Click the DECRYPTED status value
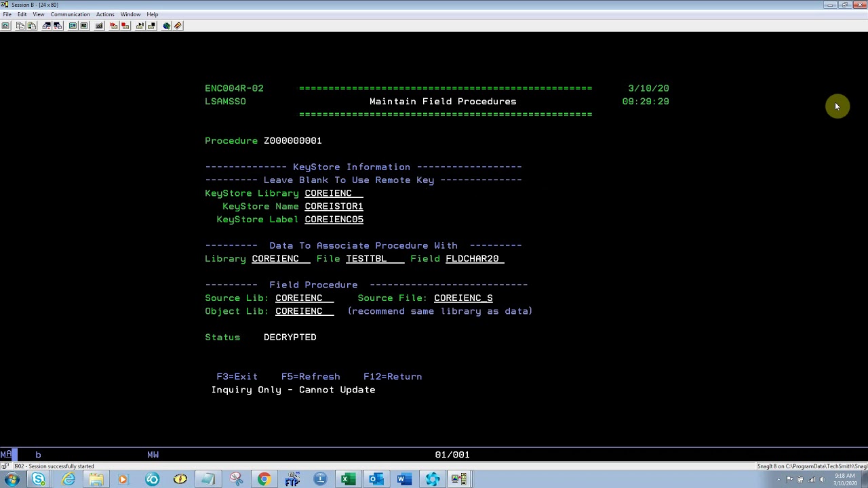 pos(290,338)
